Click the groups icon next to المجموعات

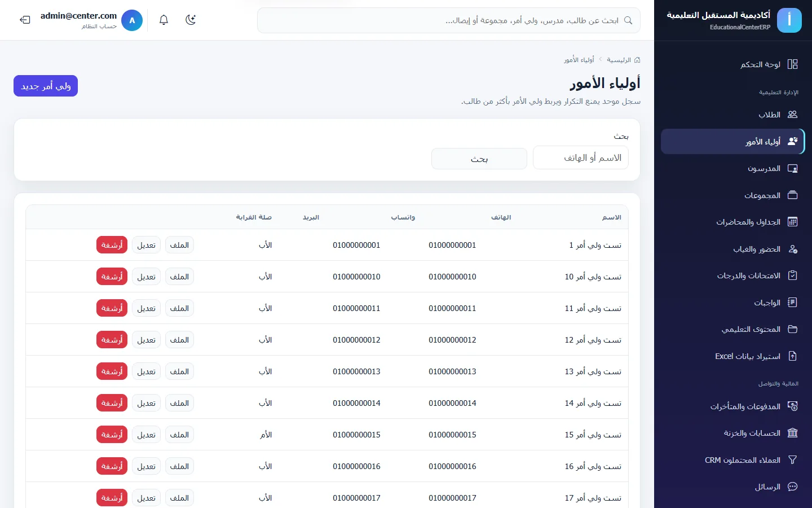pos(792,195)
